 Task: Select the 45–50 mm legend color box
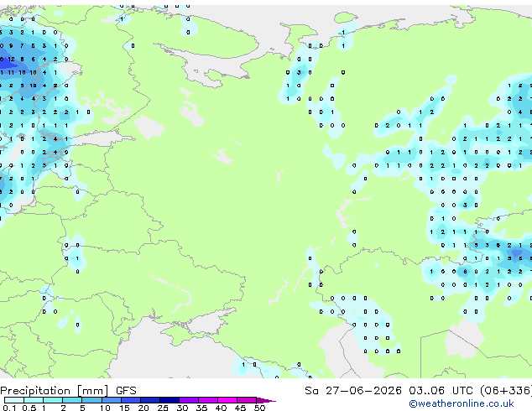(247, 400)
